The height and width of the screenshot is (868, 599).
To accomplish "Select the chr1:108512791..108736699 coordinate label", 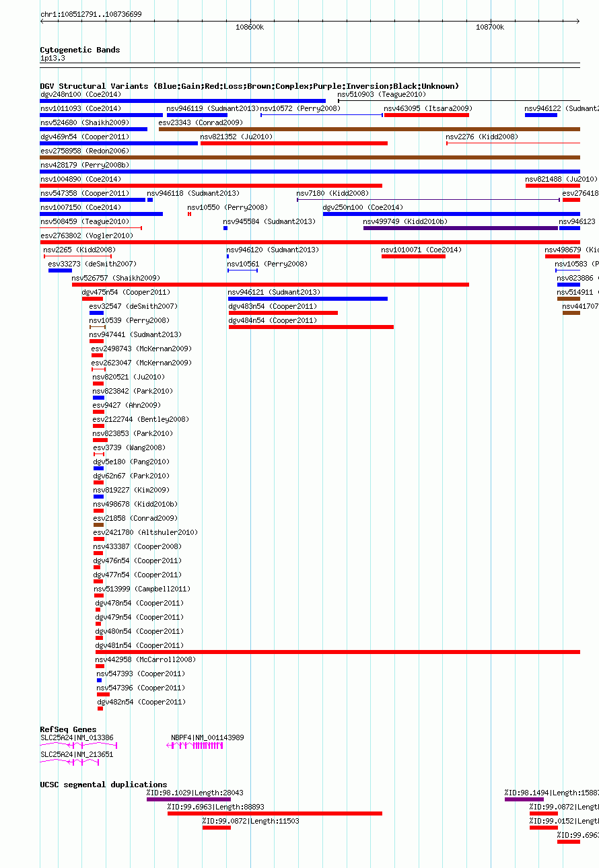I will coord(91,14).
